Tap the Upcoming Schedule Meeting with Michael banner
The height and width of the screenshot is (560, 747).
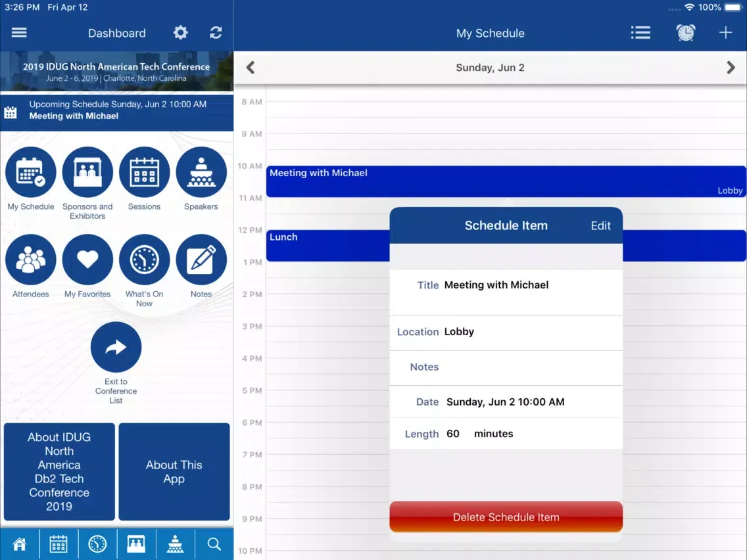[117, 112]
